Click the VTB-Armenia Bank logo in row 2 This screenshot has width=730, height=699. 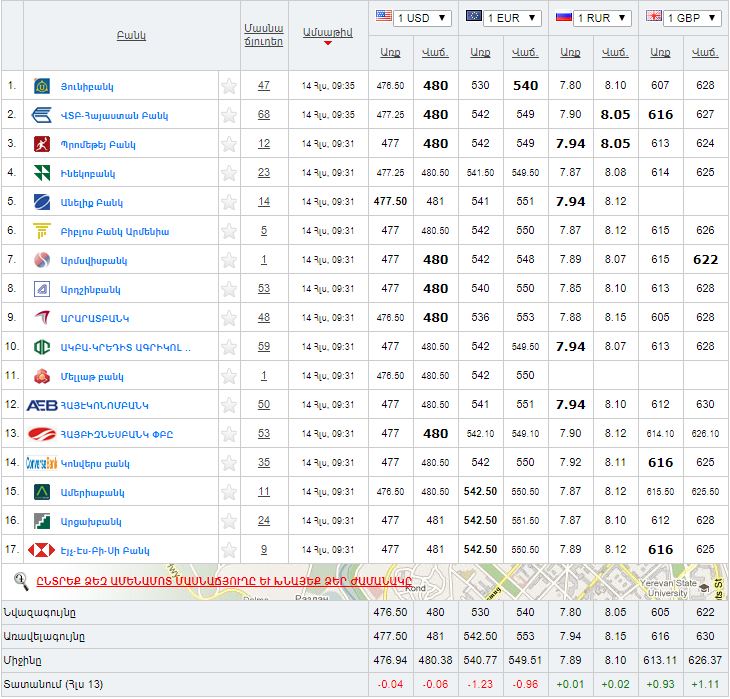pos(42,115)
